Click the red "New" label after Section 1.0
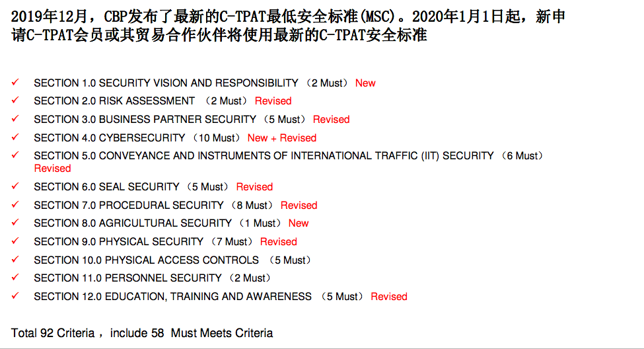Image resolution: width=644 pixels, height=349 pixels. [x=365, y=83]
